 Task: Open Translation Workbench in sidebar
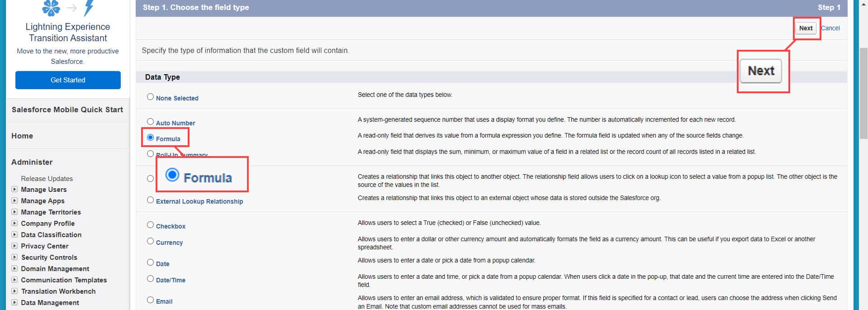point(58,291)
